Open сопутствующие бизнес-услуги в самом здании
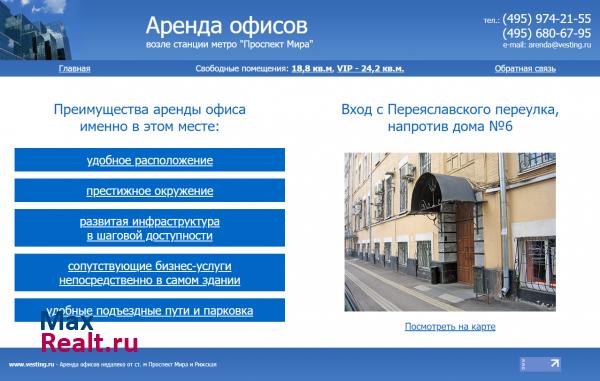The image size is (600, 381). [150, 273]
